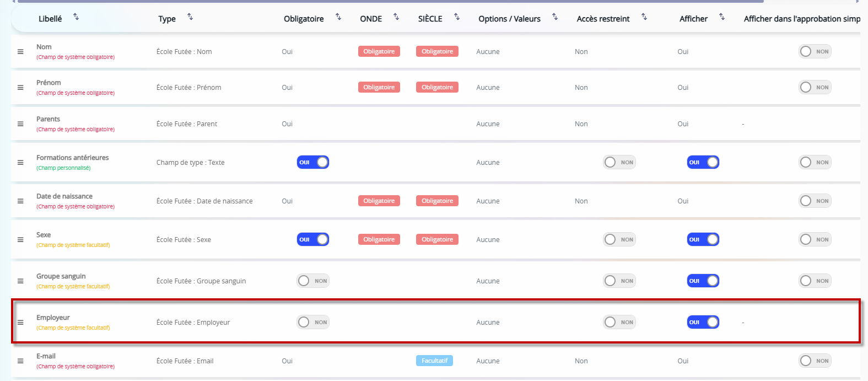The height and width of the screenshot is (381, 868).
Task: Click drag handle of E-mail row
Action: [20, 361]
